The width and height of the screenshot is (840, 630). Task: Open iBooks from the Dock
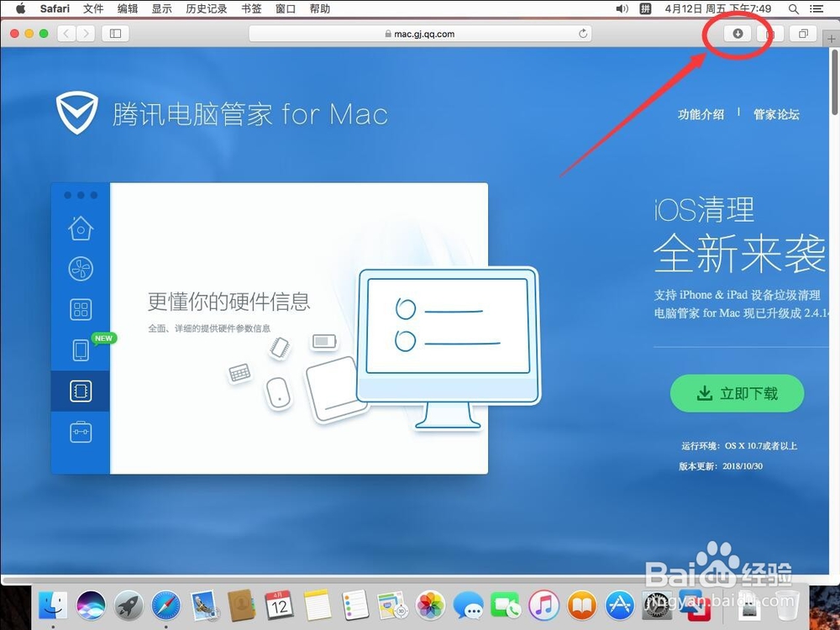[x=581, y=606]
